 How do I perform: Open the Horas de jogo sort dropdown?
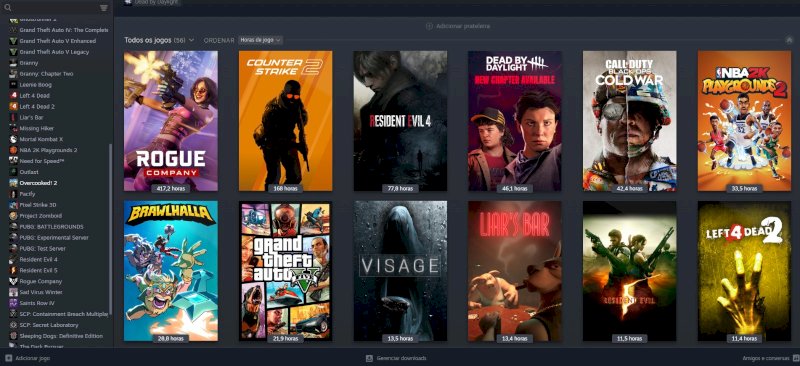(x=260, y=40)
